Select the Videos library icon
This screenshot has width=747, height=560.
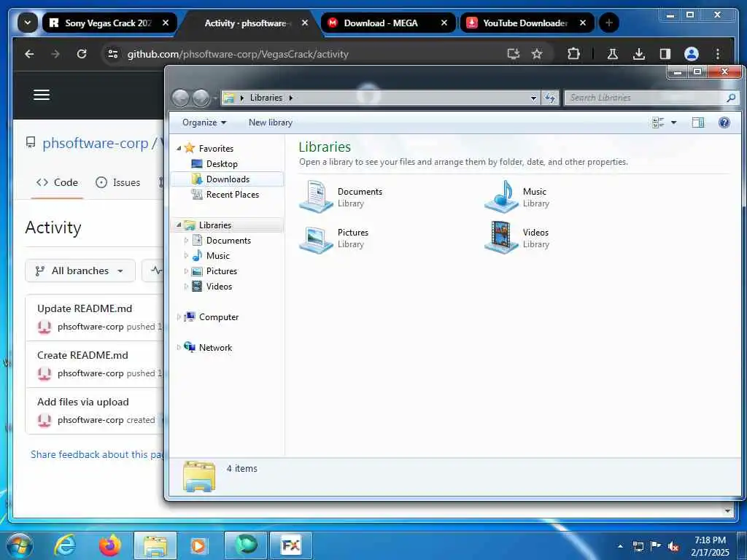(x=501, y=237)
